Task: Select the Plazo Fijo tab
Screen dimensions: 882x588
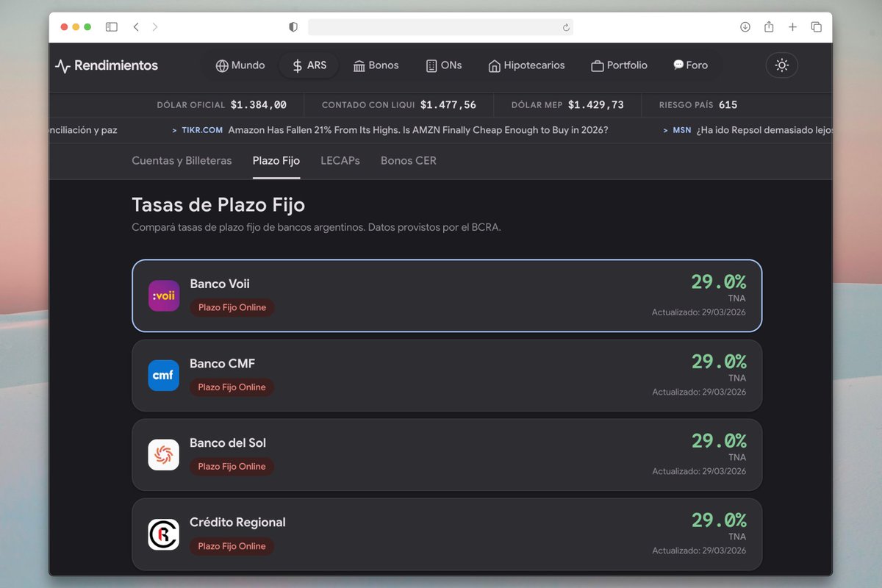Action: pos(276,160)
